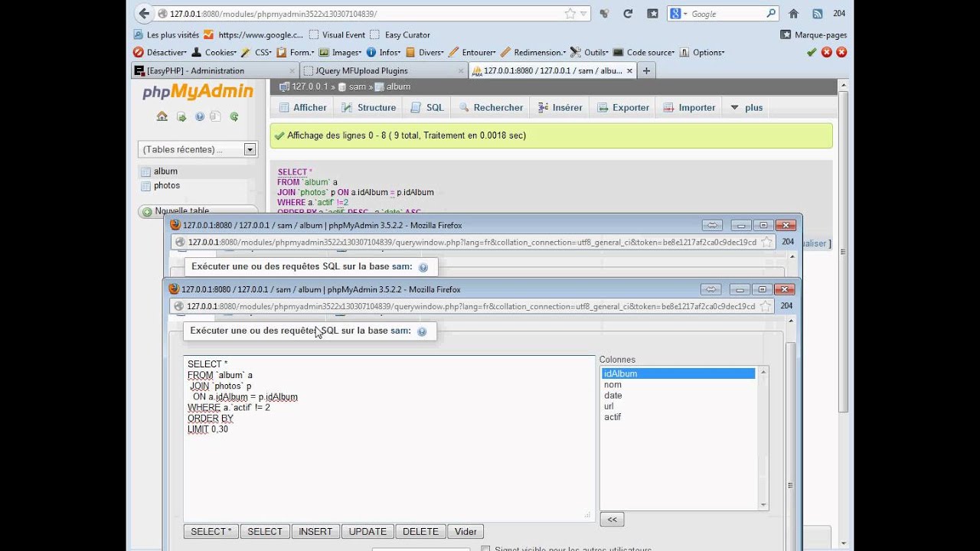
Task: Click the SQL documentation pages icon in the sidebar
Action: click(216, 116)
